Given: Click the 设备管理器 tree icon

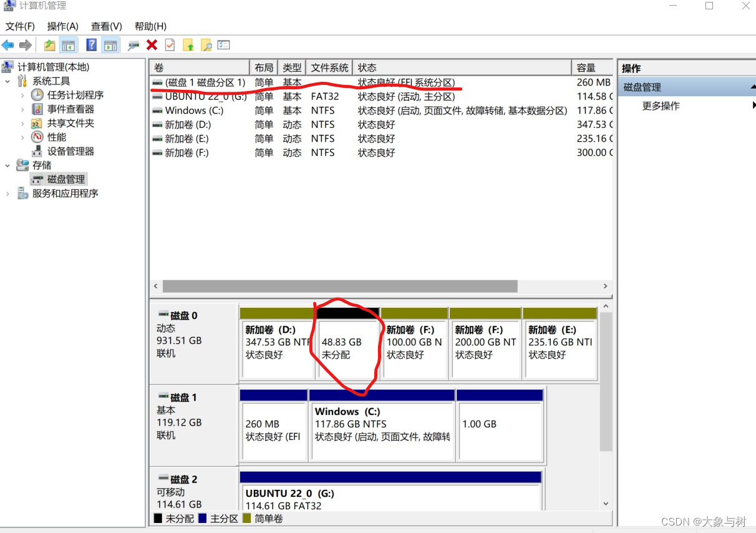Looking at the screenshot, I should 37,151.
